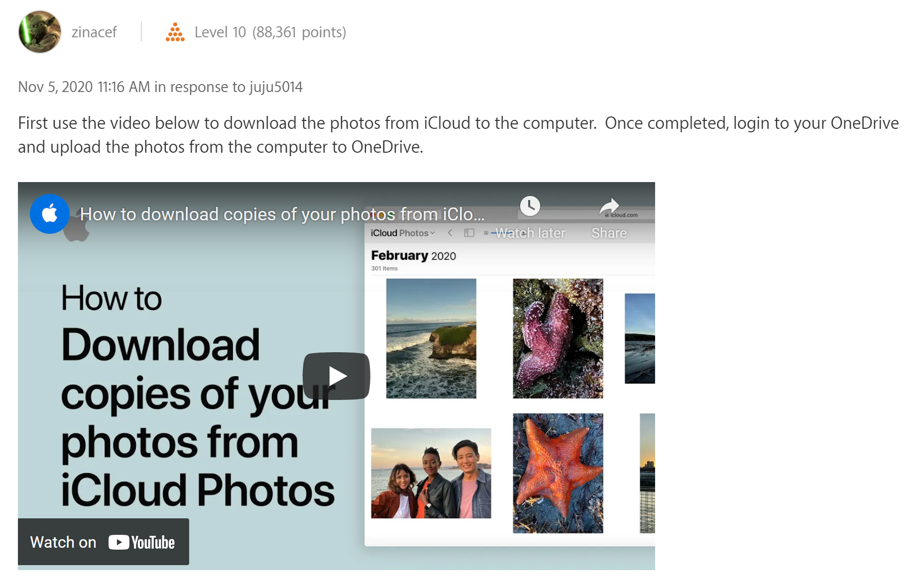Click the orange Level 10 badge icon
The height and width of the screenshot is (588, 909).
pos(175,32)
